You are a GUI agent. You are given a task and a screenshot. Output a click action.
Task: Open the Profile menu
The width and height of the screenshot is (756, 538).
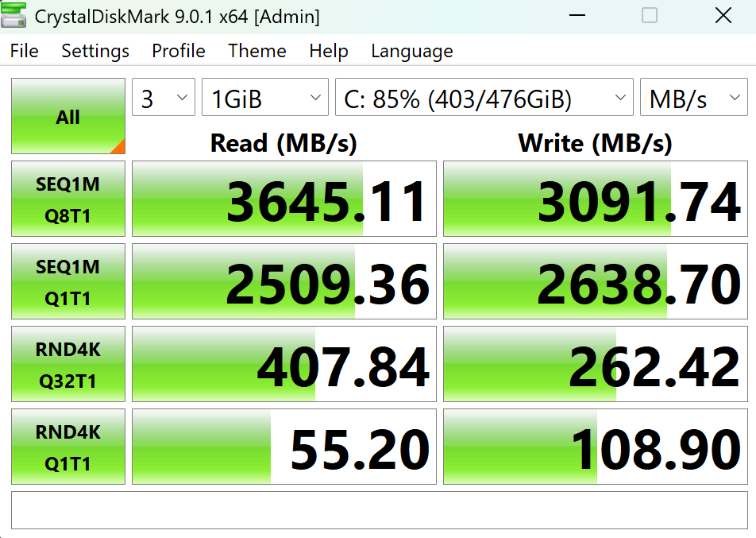pyautogui.click(x=179, y=51)
